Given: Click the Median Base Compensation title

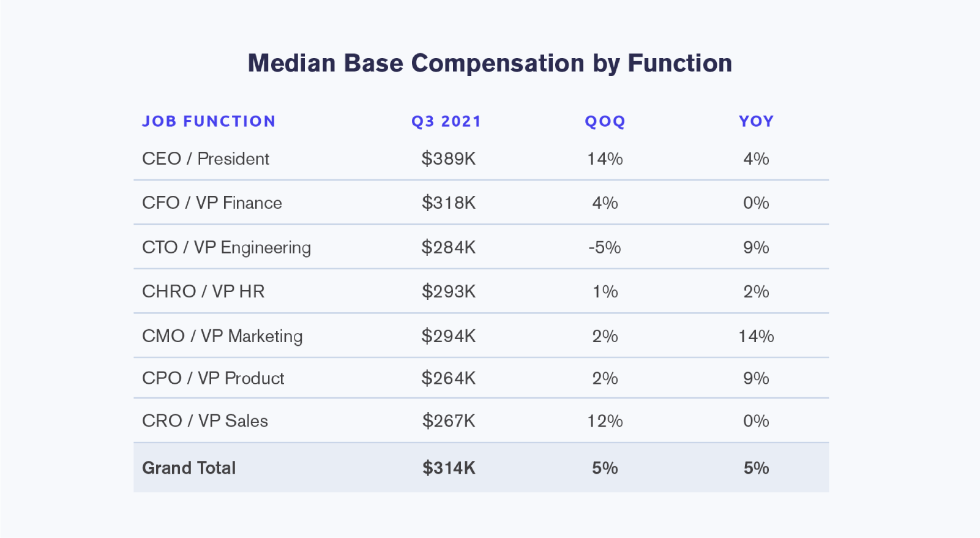Looking at the screenshot, I should coord(490,64).
